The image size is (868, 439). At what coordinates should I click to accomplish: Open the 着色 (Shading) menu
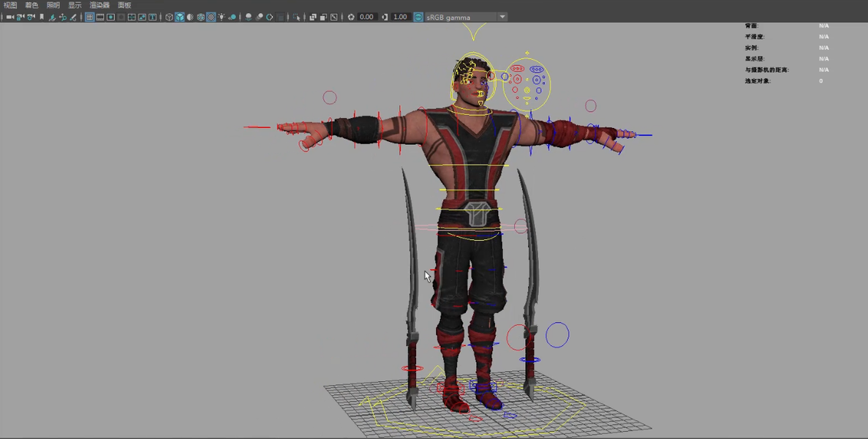[31, 5]
